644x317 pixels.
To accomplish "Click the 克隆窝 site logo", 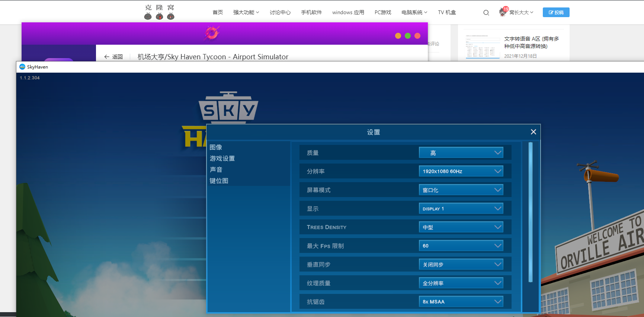I will (x=160, y=12).
